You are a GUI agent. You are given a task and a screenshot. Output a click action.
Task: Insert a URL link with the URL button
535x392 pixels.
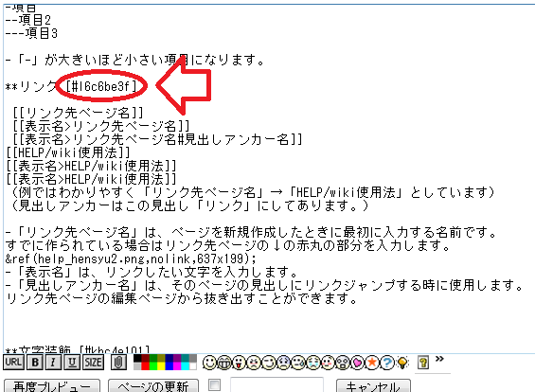pos(13,363)
